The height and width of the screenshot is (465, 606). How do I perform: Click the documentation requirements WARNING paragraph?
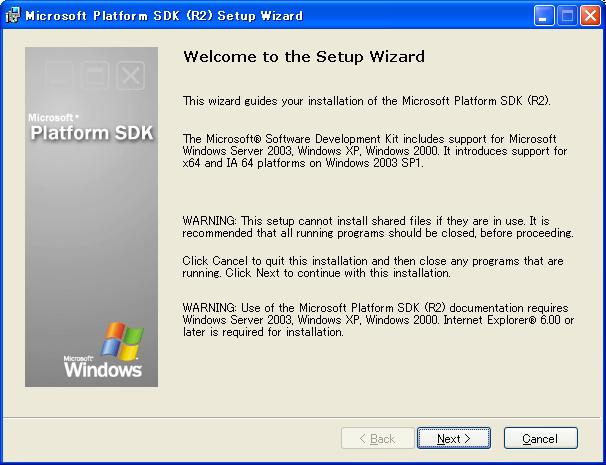pos(376,319)
